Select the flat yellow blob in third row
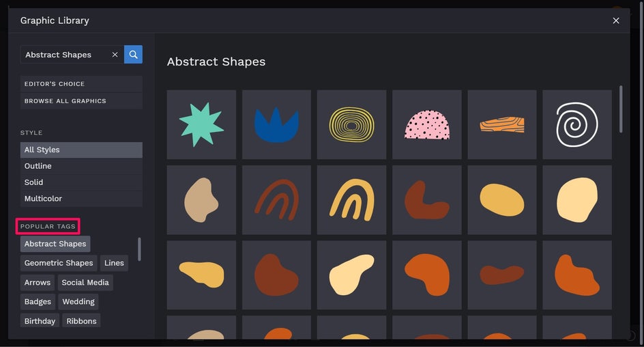The width and height of the screenshot is (644, 347). (x=201, y=275)
